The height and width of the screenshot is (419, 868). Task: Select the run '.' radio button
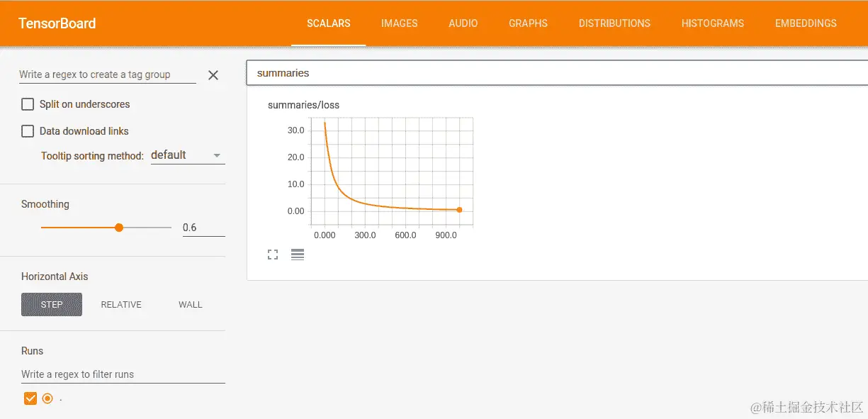coord(47,398)
